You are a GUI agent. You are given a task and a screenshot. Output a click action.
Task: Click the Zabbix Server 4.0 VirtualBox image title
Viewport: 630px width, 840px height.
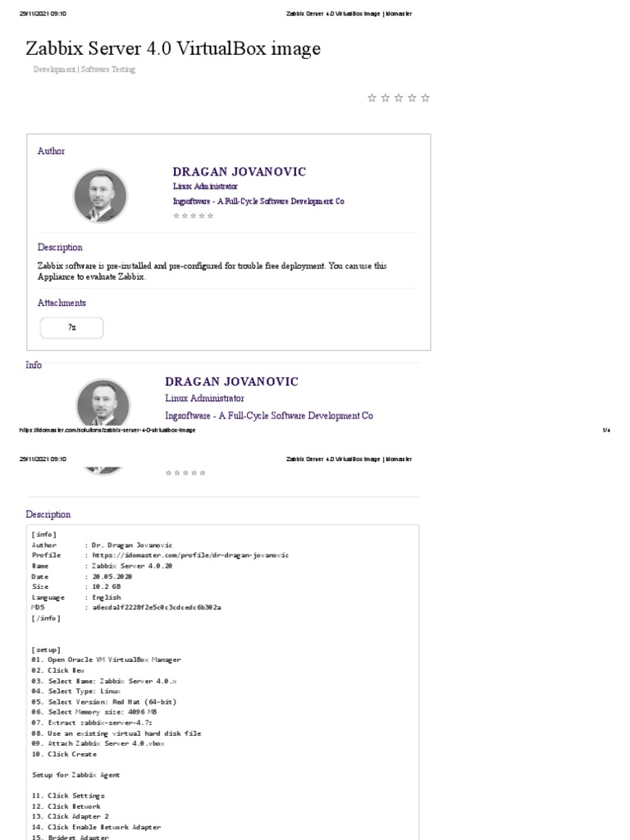[x=173, y=49]
